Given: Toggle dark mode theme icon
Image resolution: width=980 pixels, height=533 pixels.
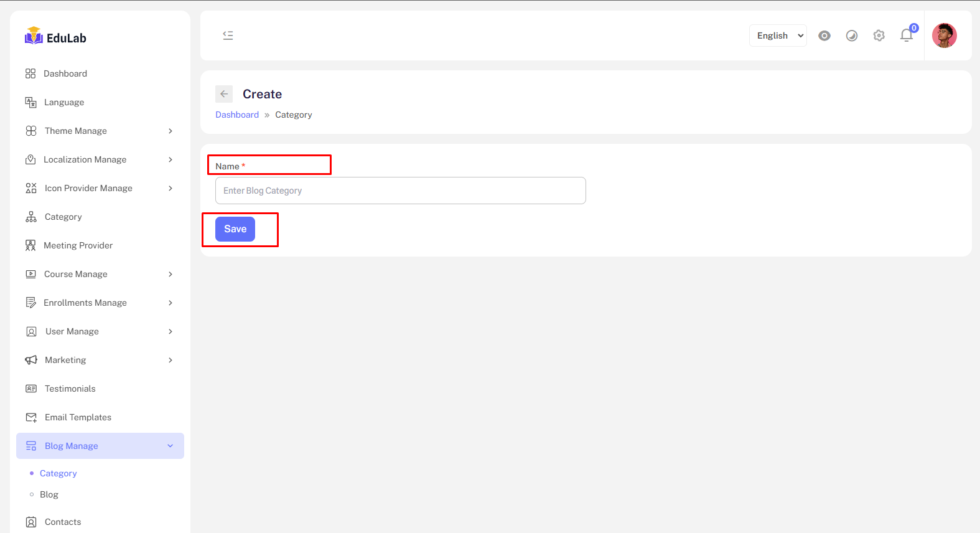Looking at the screenshot, I should [852, 35].
